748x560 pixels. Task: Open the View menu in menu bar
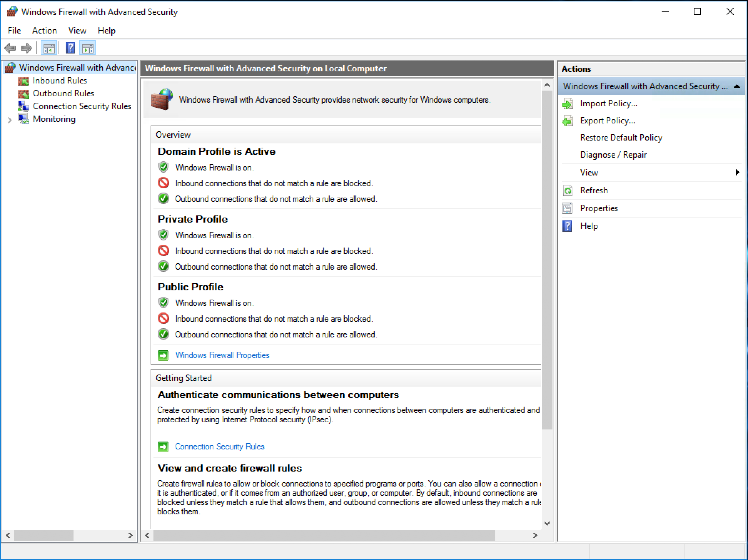click(x=77, y=31)
